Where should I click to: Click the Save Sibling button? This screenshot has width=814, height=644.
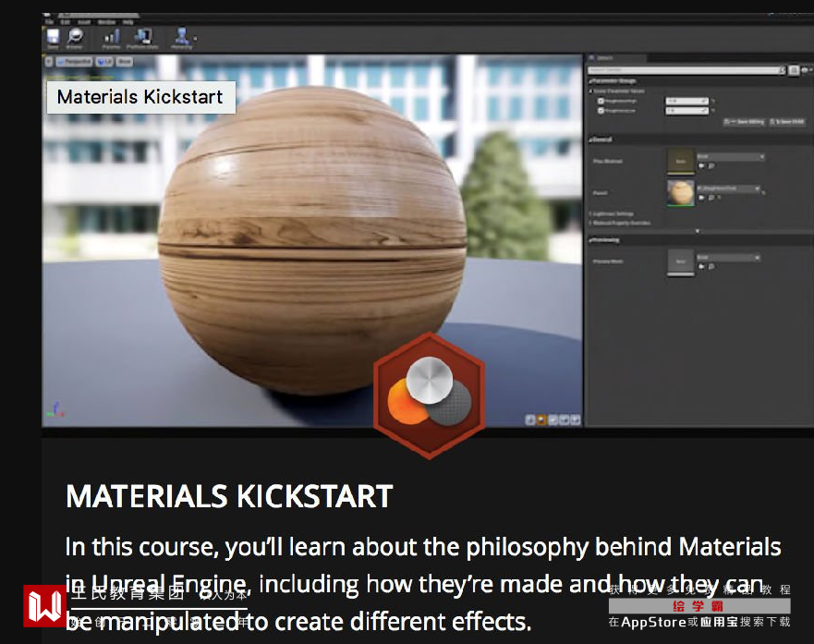point(744,122)
